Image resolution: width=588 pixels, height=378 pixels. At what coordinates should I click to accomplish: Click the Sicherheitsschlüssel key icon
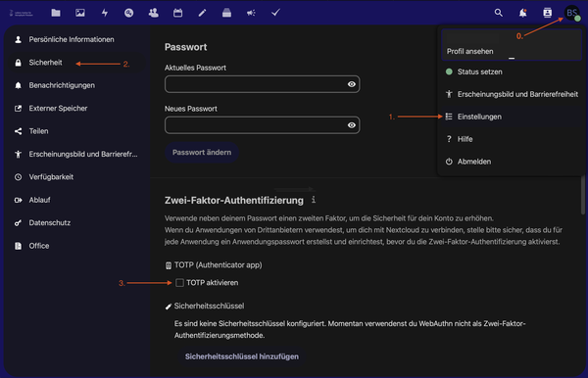point(169,307)
